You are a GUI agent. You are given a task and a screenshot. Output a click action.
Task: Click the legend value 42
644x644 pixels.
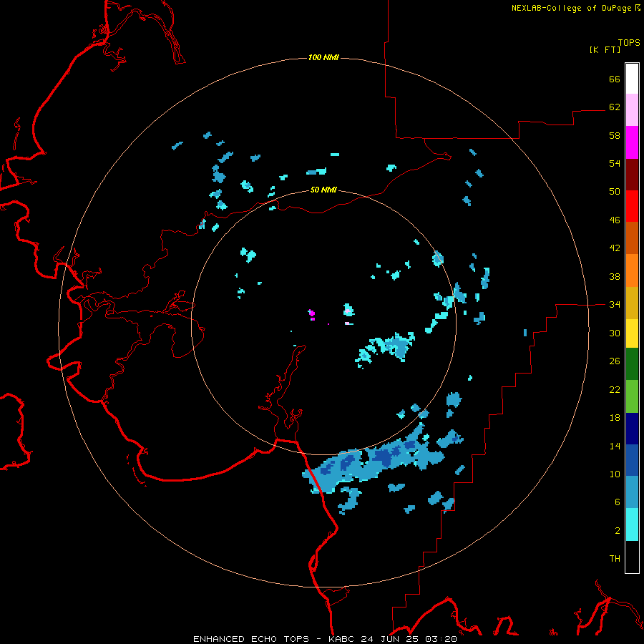pyautogui.click(x=615, y=248)
